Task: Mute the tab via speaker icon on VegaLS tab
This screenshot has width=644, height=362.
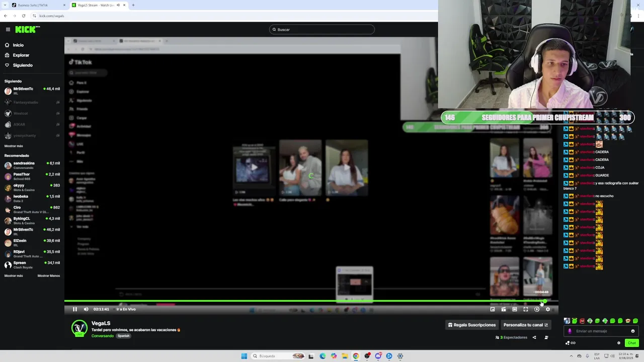Action: [119, 5]
